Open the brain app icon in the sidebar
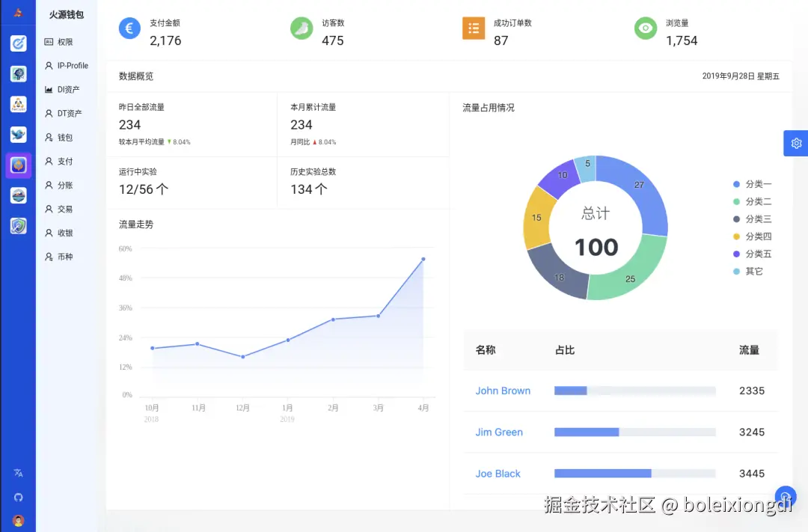Viewport: 808px width, 532px height. tap(19, 74)
